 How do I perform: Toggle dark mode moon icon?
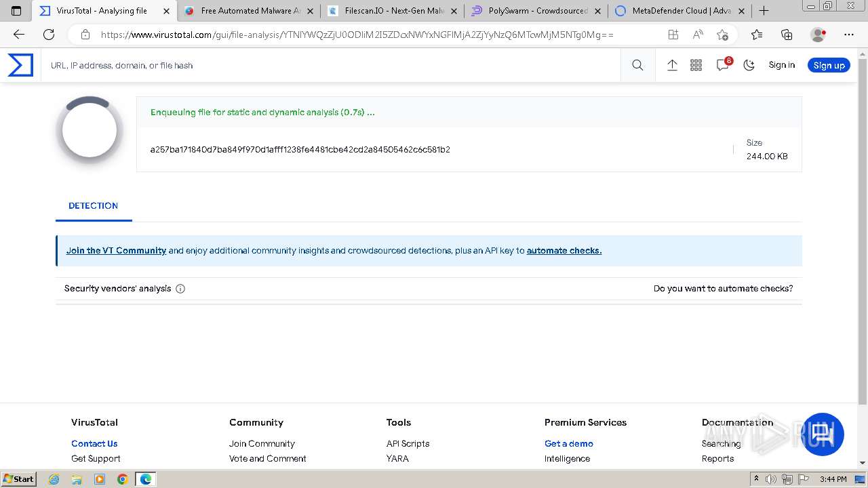click(749, 65)
